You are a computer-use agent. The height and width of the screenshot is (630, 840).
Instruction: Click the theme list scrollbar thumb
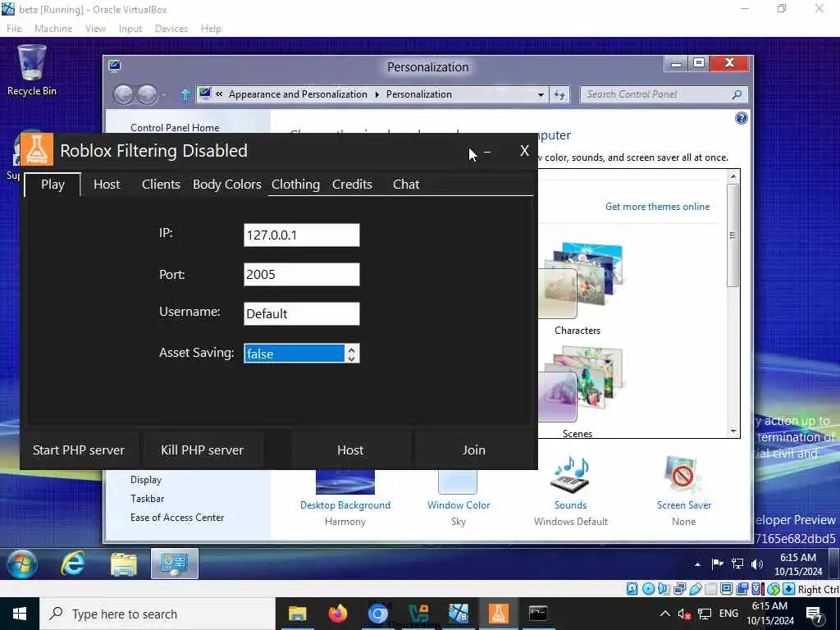tap(733, 235)
